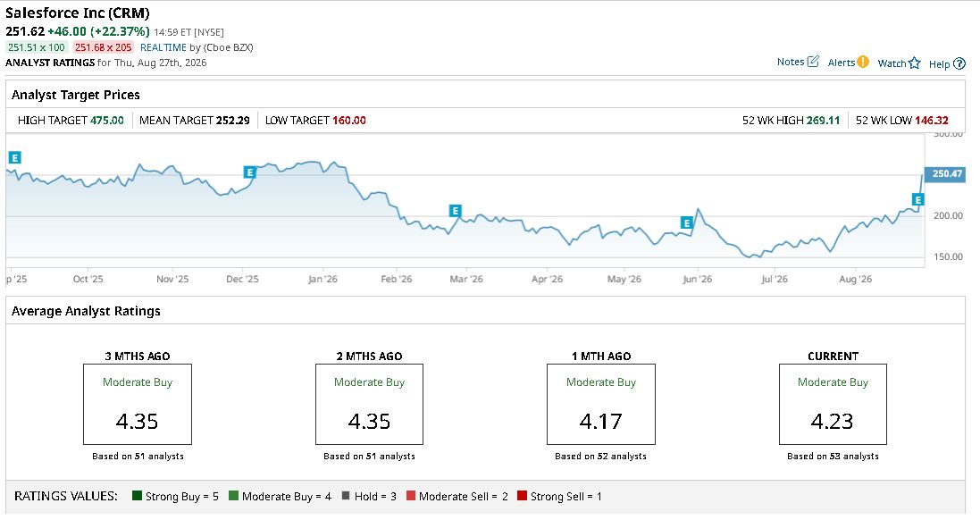Click the red Strong Sell swatch
The width and height of the screenshot is (980, 520).
(x=523, y=496)
